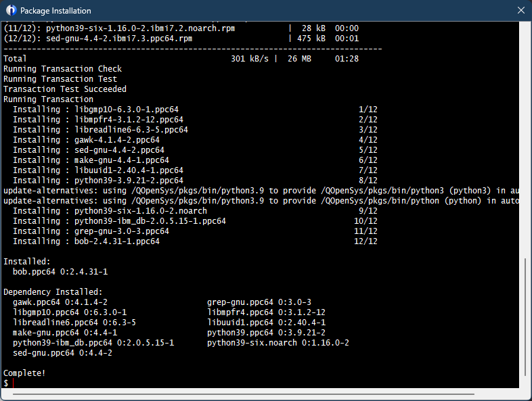Click the Transaction Test Succeeded line
This screenshot has width=532, height=401.
[x=64, y=89]
